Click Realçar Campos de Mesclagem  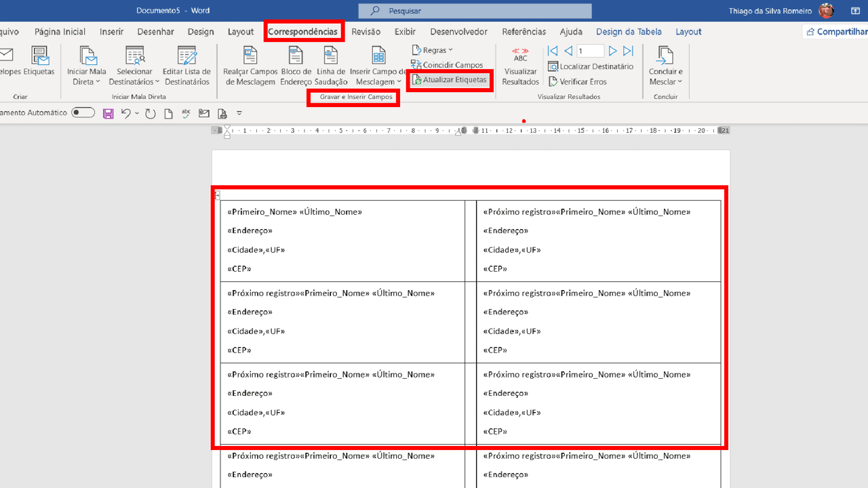coord(250,66)
